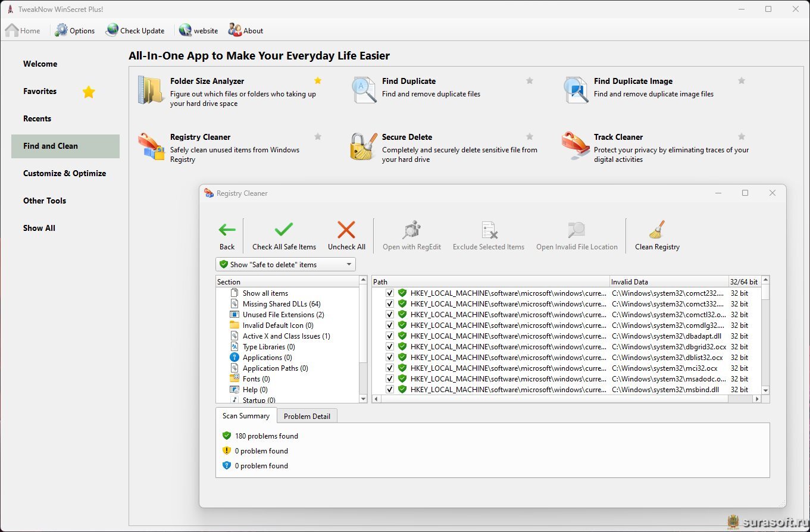Sort by the Invalid Data column header
The width and height of the screenshot is (810, 532).
pyautogui.click(x=670, y=281)
